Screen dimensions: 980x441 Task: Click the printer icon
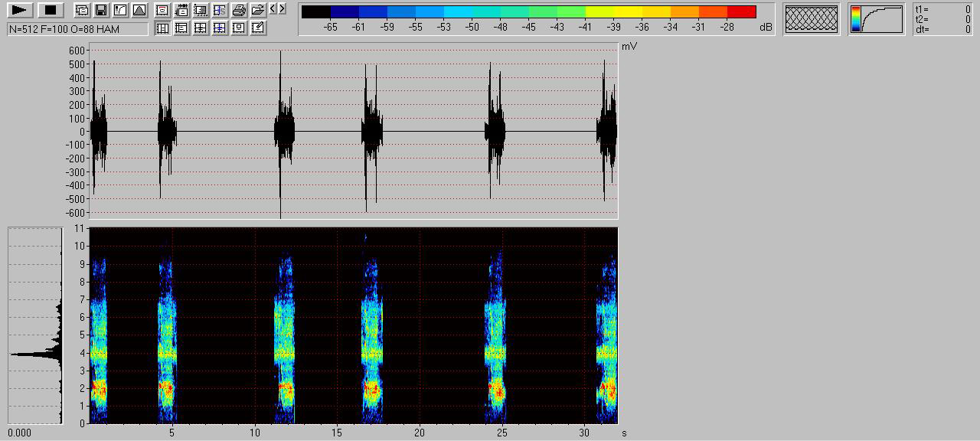pos(239,10)
